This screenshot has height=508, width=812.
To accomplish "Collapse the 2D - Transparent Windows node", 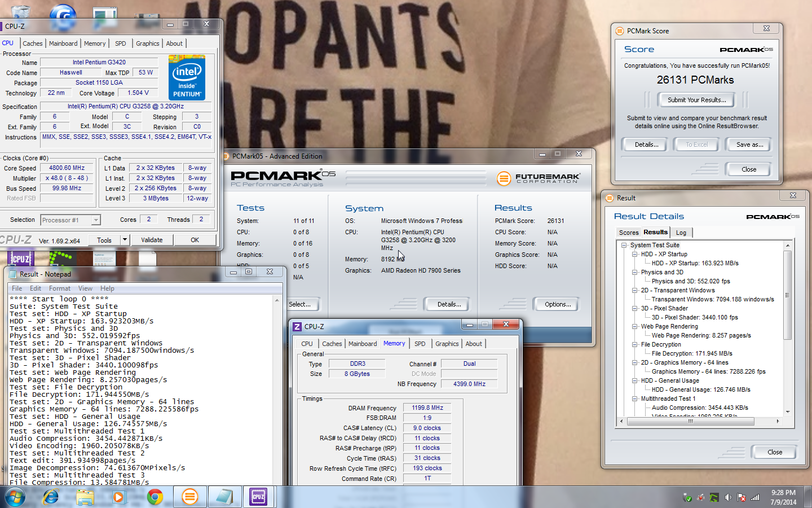I will pos(635,290).
